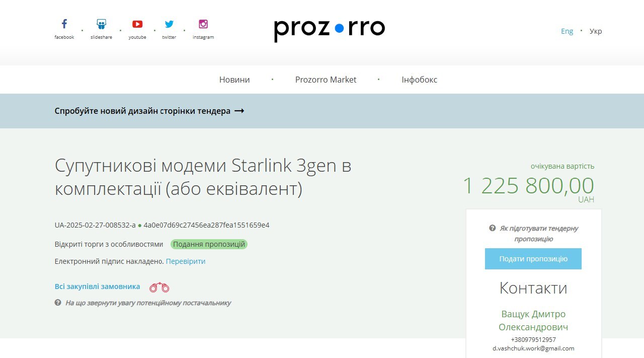
Task: Open the Instagram icon link
Action: 203,24
